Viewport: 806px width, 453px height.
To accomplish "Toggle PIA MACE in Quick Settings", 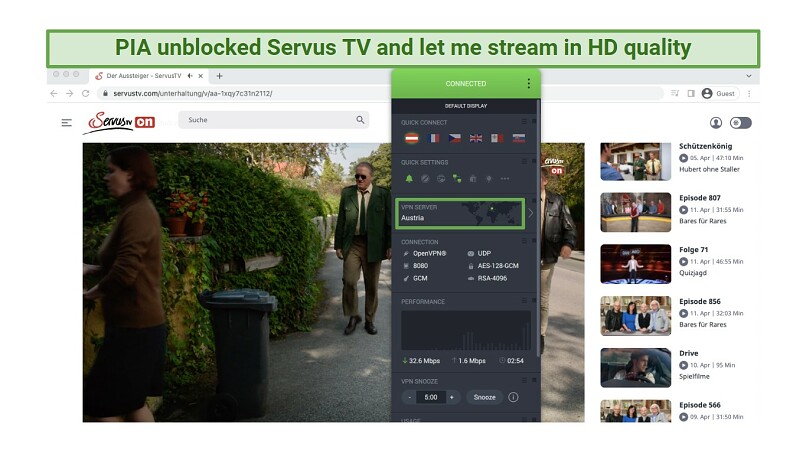I will coord(425,179).
